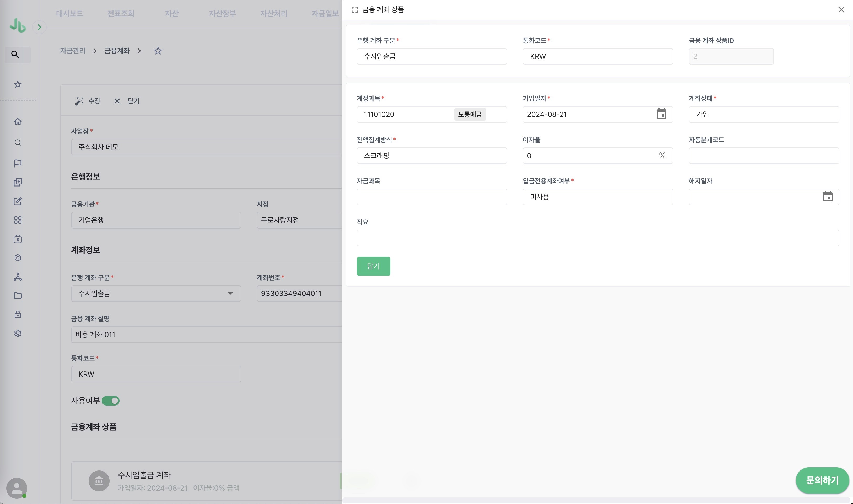Toggle the 사용여부 switch
The height and width of the screenshot is (504, 853).
click(111, 401)
